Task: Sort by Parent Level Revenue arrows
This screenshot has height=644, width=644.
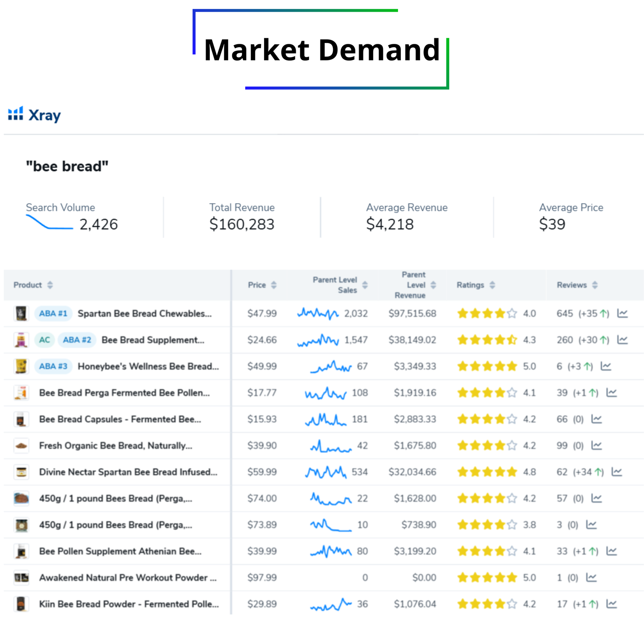Action: [433, 285]
